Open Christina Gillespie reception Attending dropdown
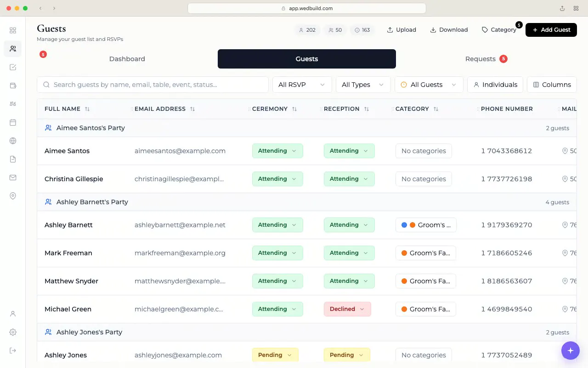 (349, 179)
